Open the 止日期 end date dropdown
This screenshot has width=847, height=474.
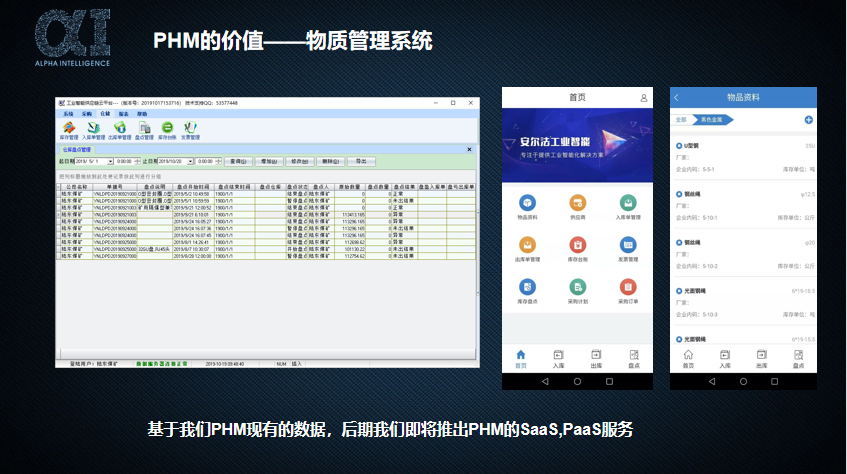pyautogui.click(x=189, y=161)
